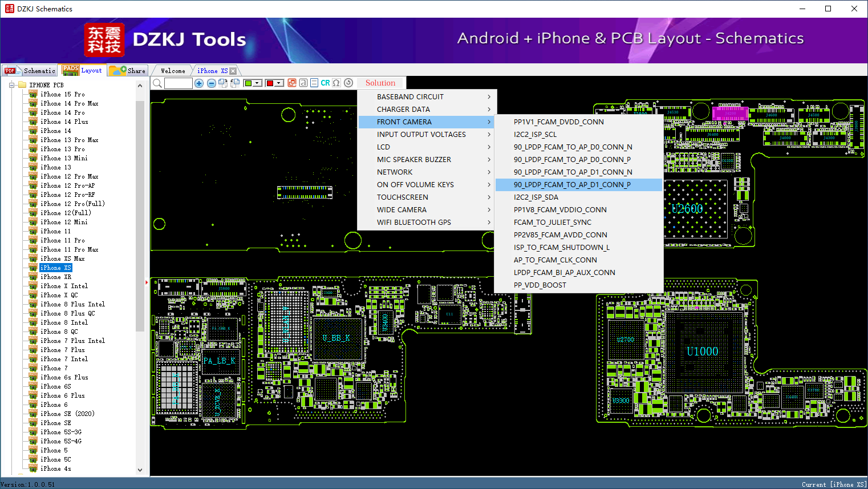Click the PCB icon beside iPhone 14
The width and height of the screenshot is (868, 489).
pos(33,131)
